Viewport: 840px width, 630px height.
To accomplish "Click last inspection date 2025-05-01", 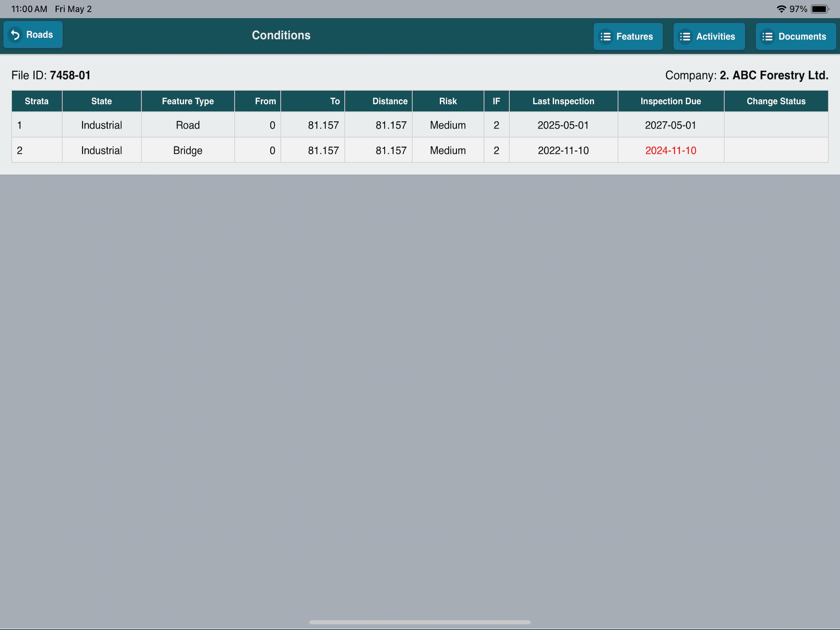I will tap(563, 125).
